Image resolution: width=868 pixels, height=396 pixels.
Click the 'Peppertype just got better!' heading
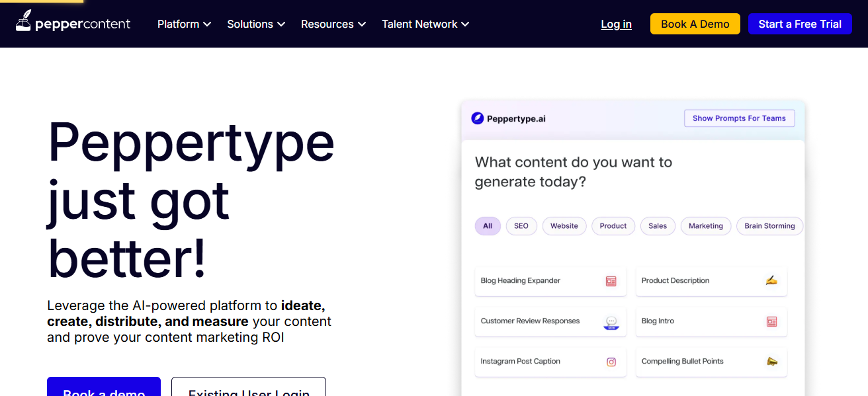click(x=191, y=200)
